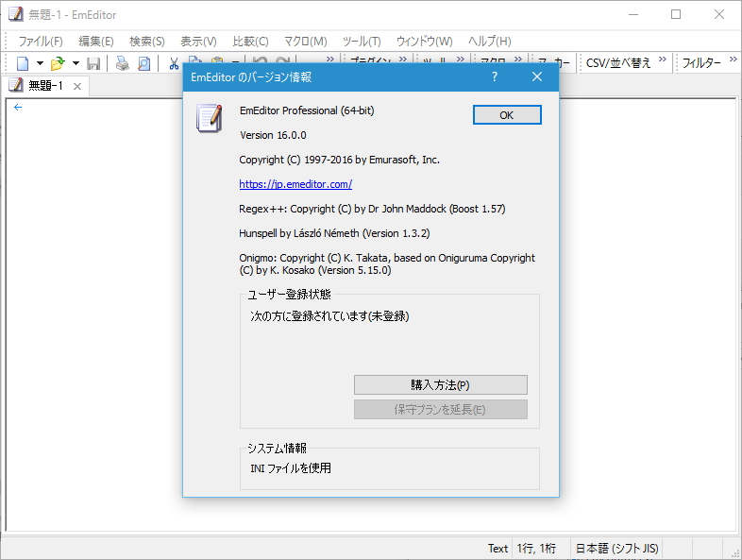Open the マクロ(M) menu
The width and height of the screenshot is (742, 560).
306,42
